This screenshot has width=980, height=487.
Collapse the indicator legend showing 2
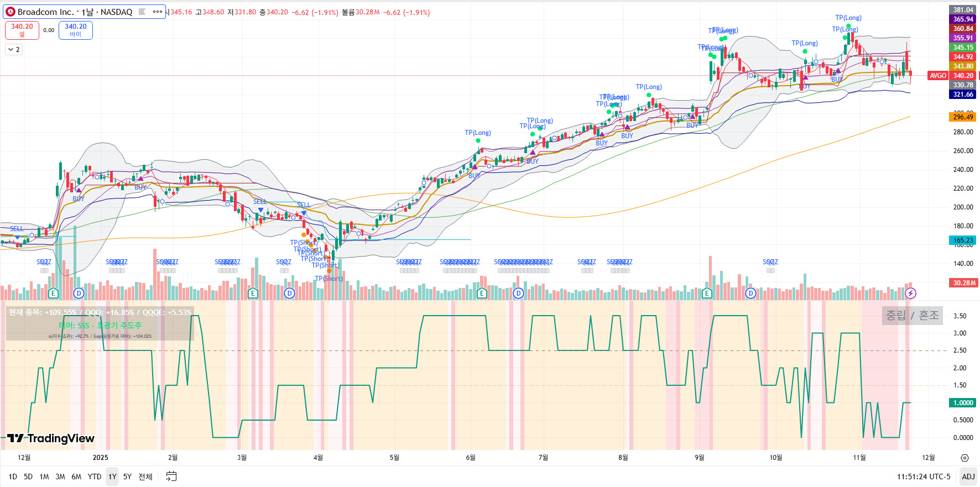(x=14, y=49)
